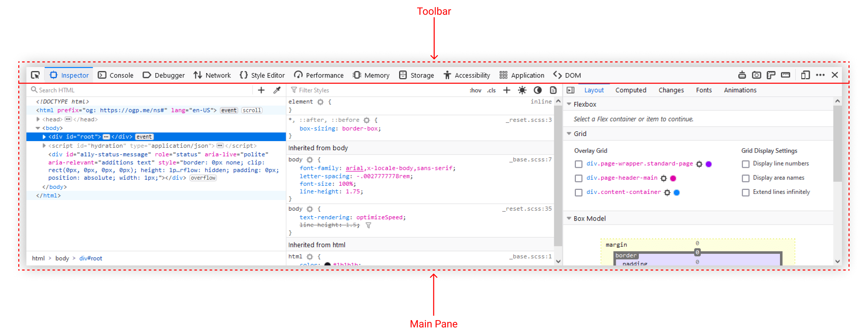Screen dimensions: 868x335
Task: Pick a color with the eyedropper icon
Action: pyautogui.click(x=277, y=90)
